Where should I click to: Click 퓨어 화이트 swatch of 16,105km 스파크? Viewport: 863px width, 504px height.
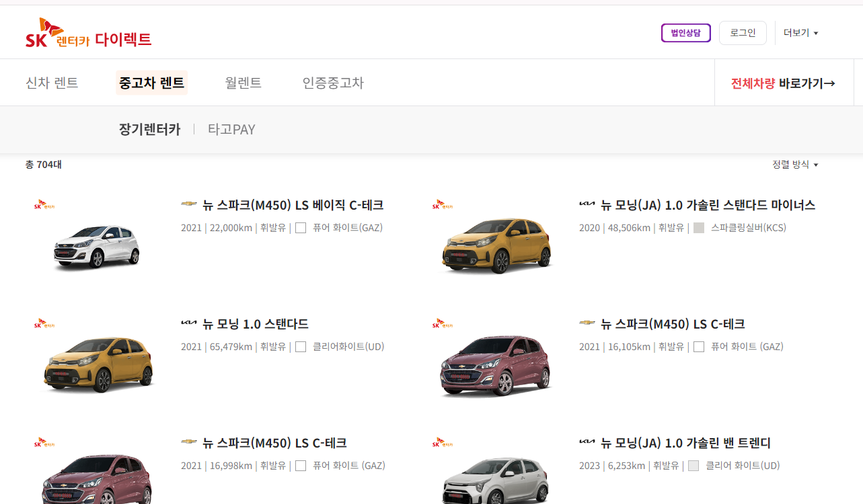(x=699, y=347)
